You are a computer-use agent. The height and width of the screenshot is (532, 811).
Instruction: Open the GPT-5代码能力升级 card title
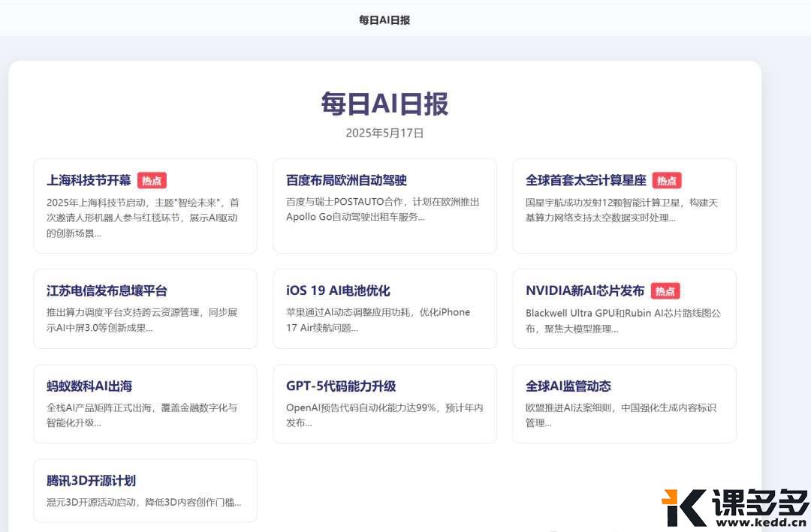tap(341, 386)
